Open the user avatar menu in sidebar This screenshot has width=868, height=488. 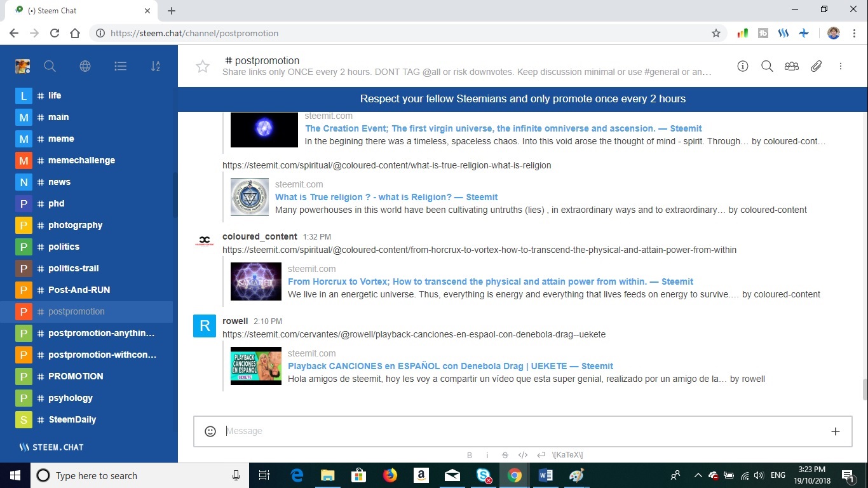23,66
